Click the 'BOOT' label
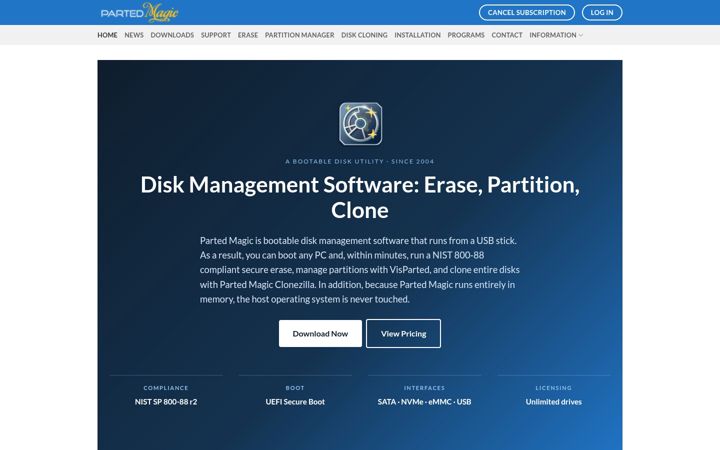 [x=295, y=388]
